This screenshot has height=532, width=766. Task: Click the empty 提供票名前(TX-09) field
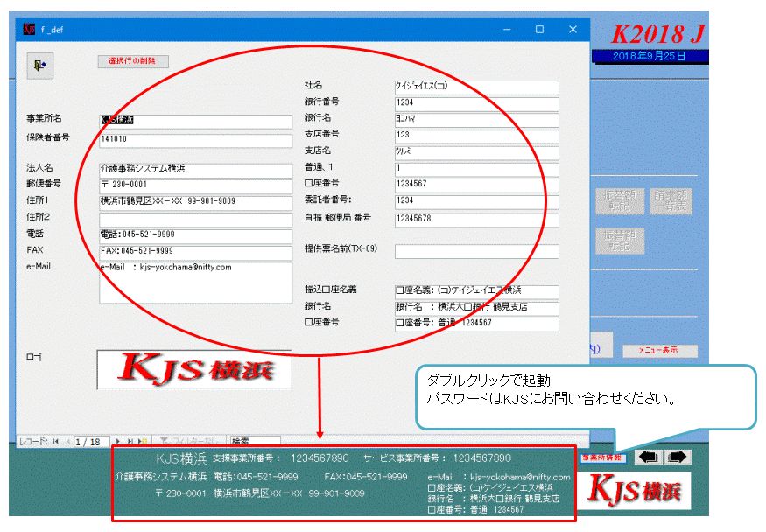click(475, 251)
